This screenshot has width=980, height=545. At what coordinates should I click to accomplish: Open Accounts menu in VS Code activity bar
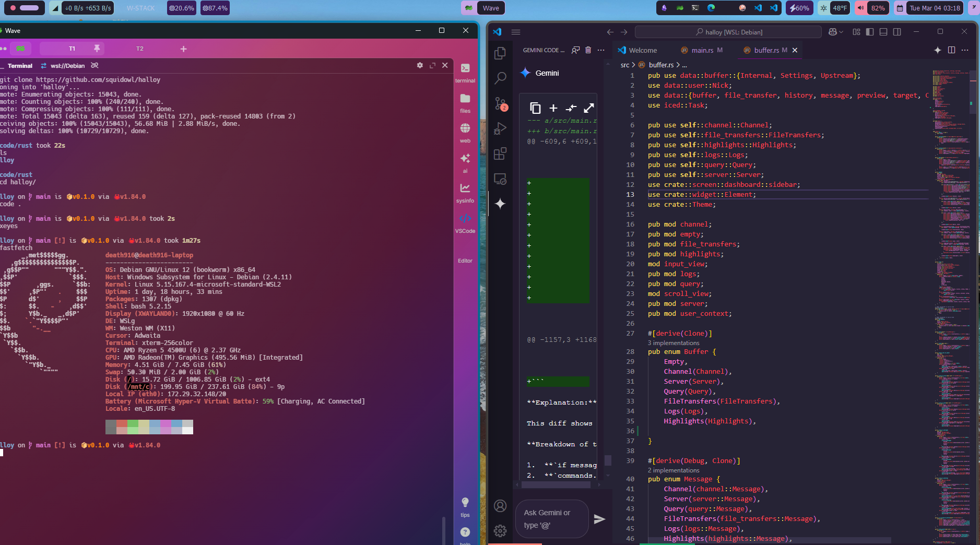coord(500,506)
